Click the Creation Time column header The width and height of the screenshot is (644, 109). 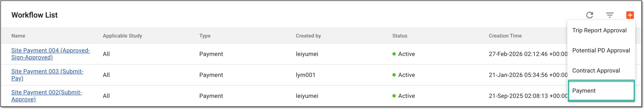tap(505, 36)
